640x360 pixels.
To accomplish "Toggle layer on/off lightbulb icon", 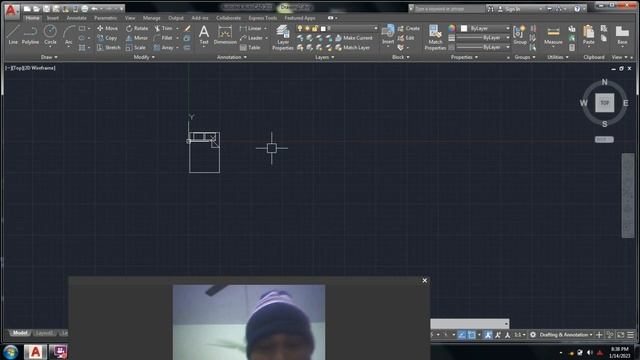I will click(300, 28).
